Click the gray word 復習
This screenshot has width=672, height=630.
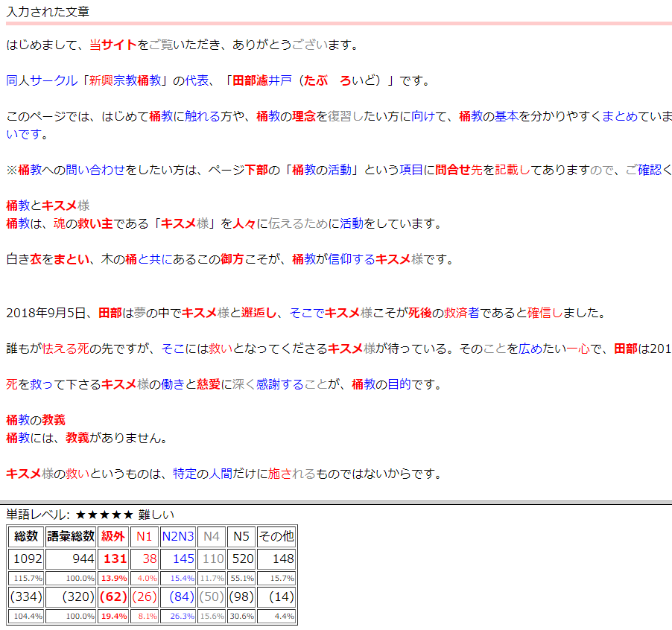340,116
